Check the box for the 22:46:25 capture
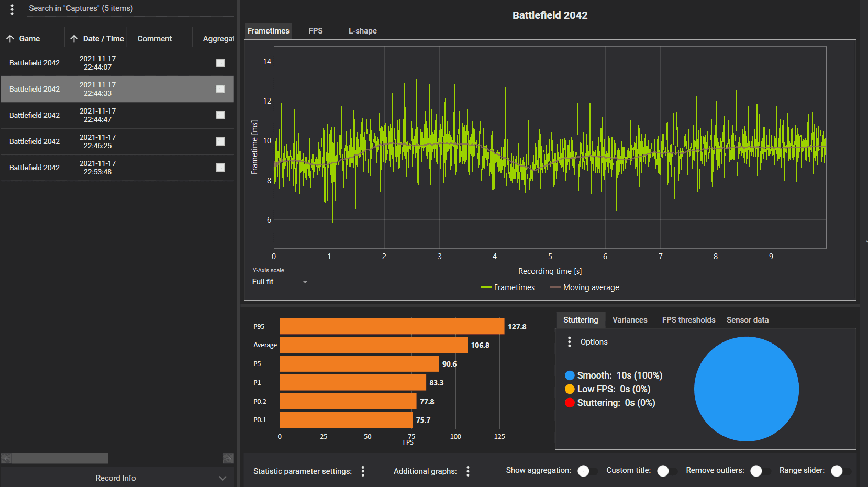868x487 pixels. (220, 141)
